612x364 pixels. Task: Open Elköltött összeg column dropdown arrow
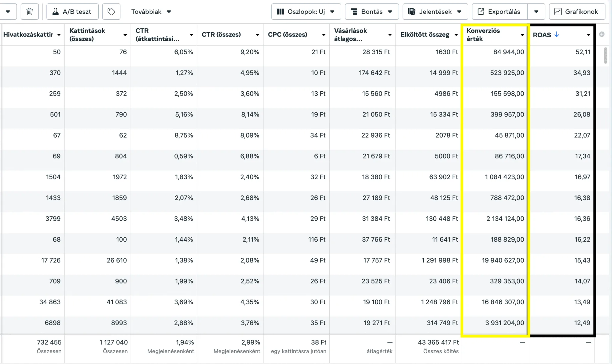456,35
